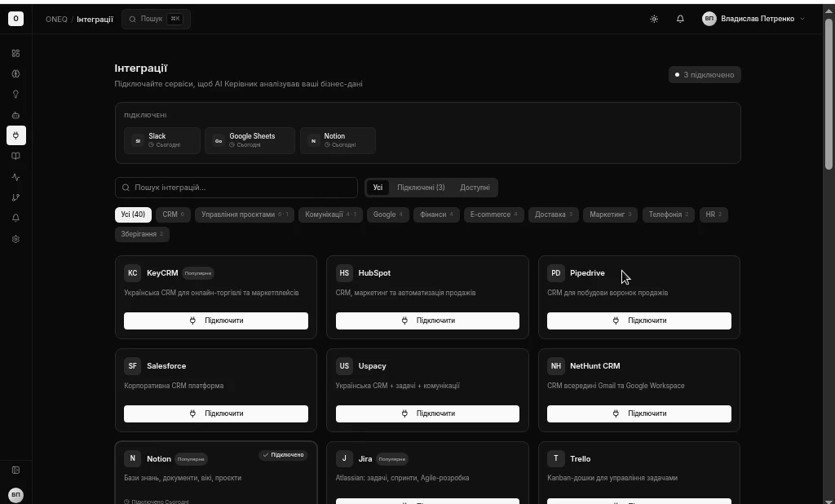The image size is (835, 504).
Task: Click the Інтеграції page heading
Action: click(141, 69)
